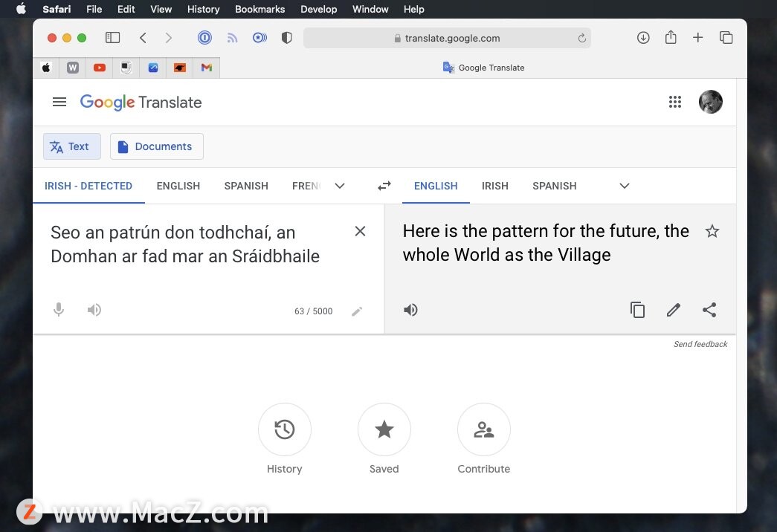777x532 pixels.
Task: Open the Help menu
Action: pos(413,9)
